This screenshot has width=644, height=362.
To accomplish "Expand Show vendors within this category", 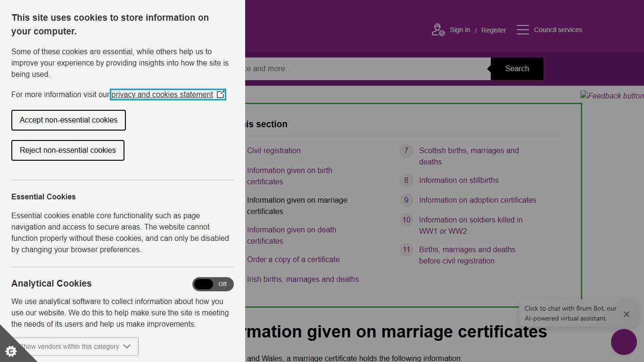I will 72,346.
